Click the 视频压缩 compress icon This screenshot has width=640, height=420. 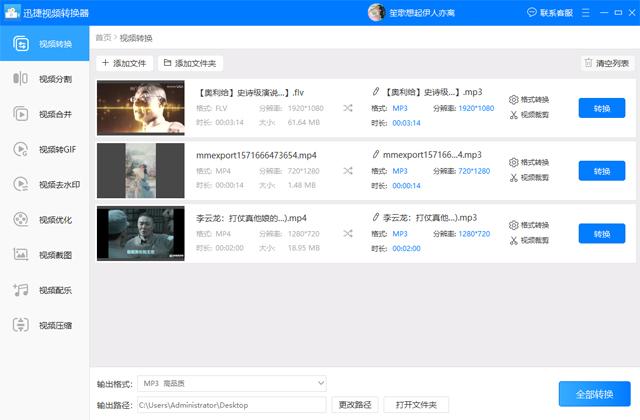[20, 325]
